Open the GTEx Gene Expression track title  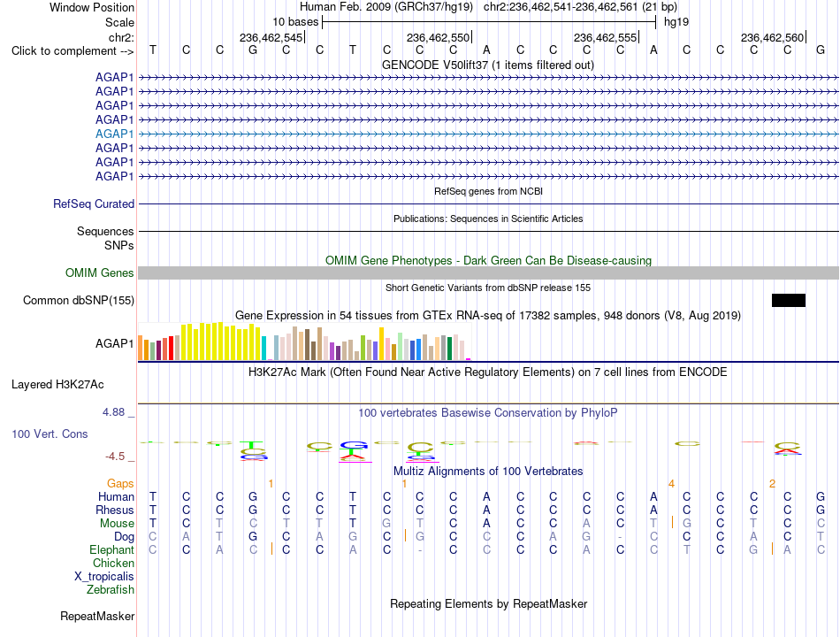488,315
